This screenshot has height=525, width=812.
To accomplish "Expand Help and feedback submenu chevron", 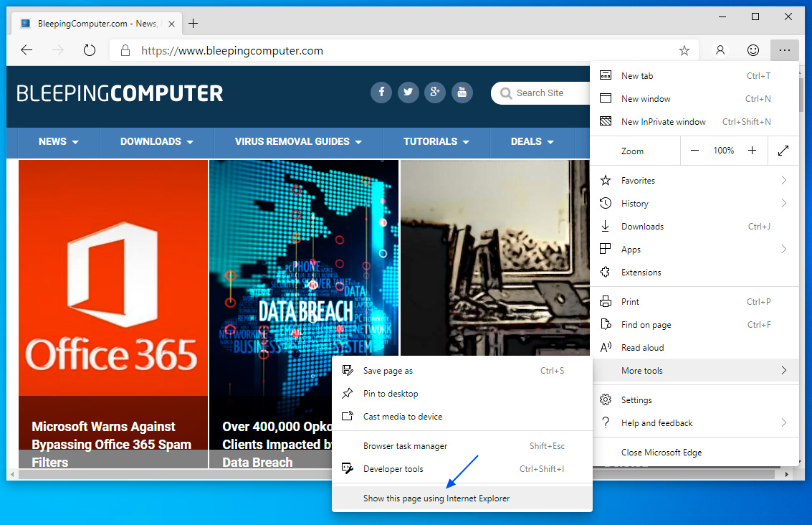I will 783,423.
